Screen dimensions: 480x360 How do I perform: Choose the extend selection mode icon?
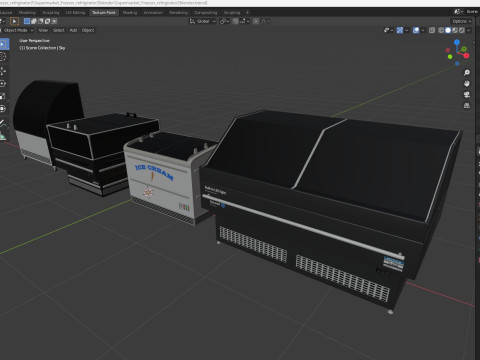coord(34,21)
